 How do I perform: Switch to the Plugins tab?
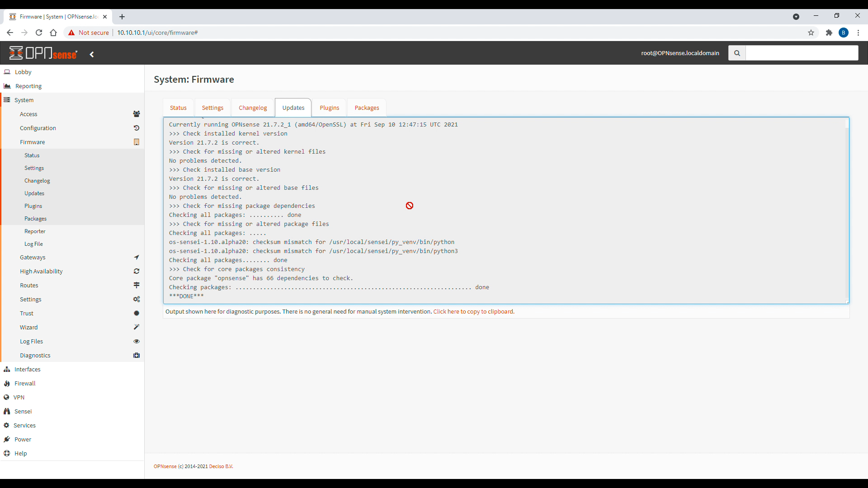329,108
